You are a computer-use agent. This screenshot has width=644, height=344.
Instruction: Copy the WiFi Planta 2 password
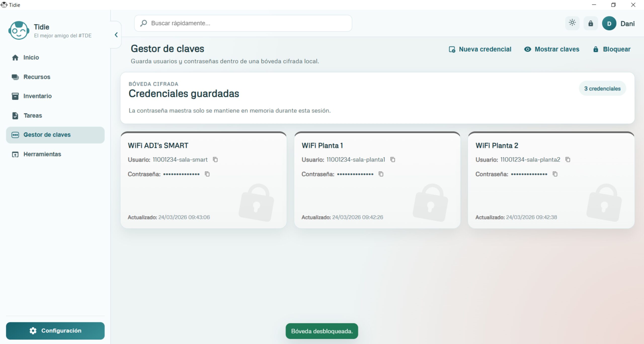tap(555, 174)
